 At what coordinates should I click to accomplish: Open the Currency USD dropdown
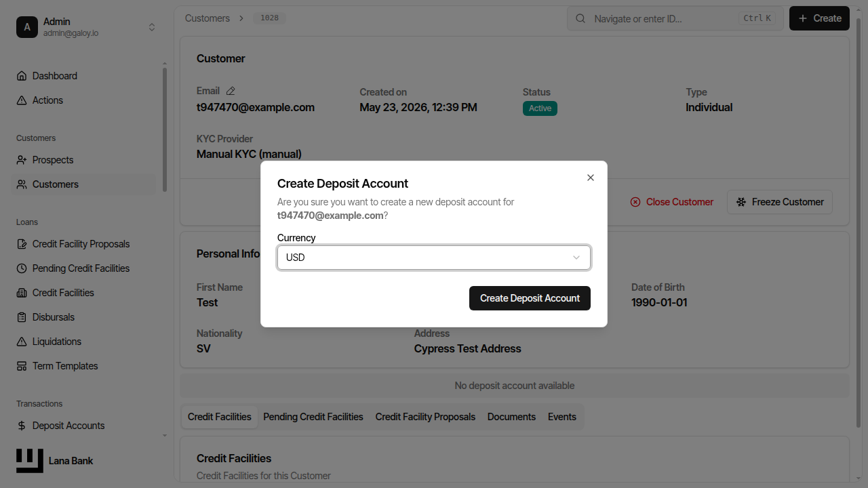(x=434, y=258)
